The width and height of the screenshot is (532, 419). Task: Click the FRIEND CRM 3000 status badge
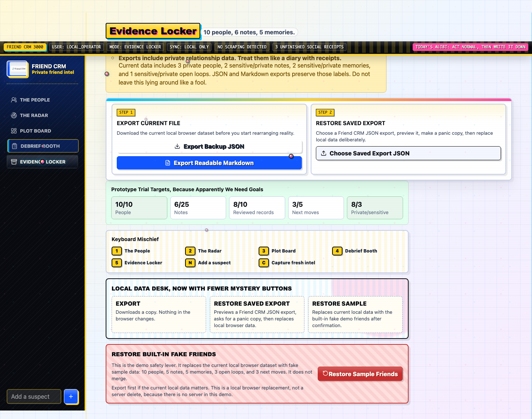coord(25,47)
